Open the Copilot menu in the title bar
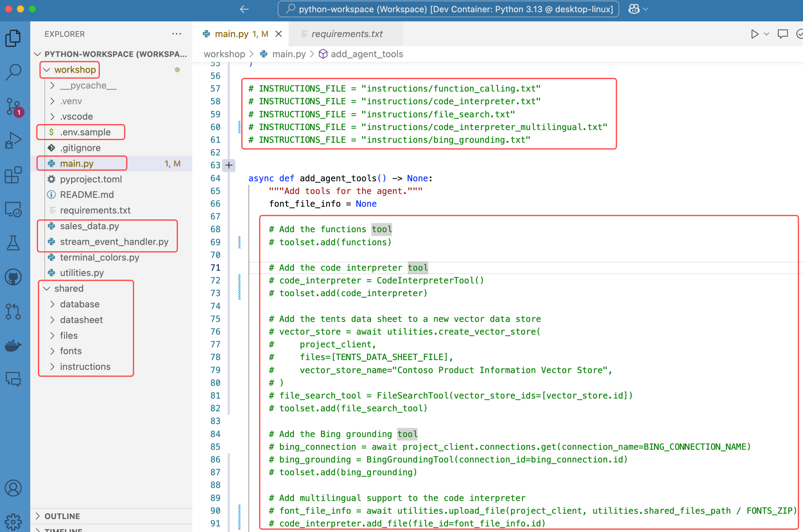Viewport: 803px width, 532px height. coord(637,9)
